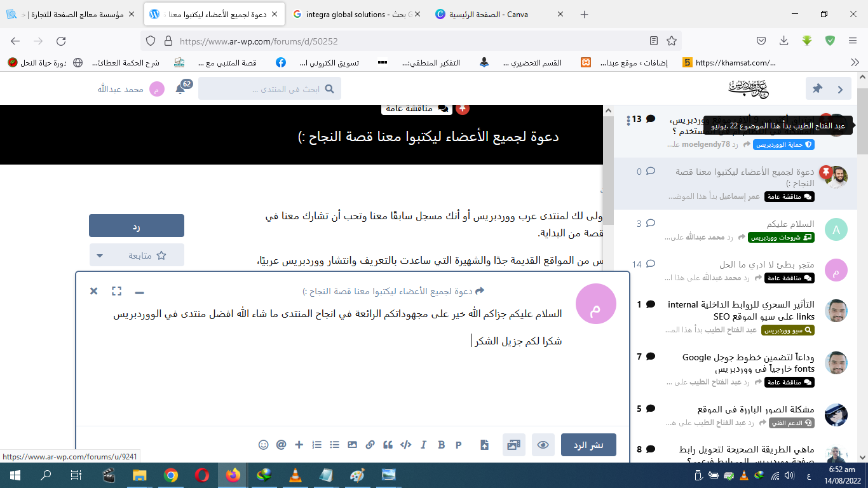Insert a blockquote in the reply
This screenshot has width=868, height=488.
[388, 445]
